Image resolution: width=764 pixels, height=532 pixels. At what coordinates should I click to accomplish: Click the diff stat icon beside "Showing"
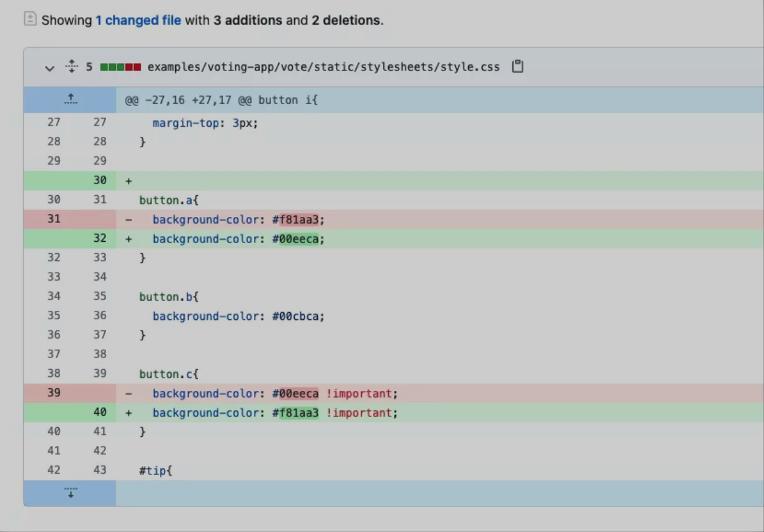click(30, 19)
